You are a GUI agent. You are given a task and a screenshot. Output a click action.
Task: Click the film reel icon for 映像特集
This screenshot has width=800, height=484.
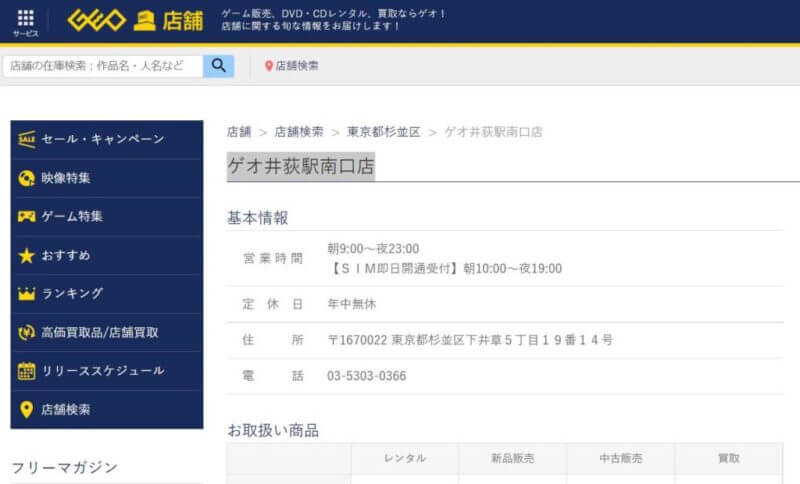[27, 178]
